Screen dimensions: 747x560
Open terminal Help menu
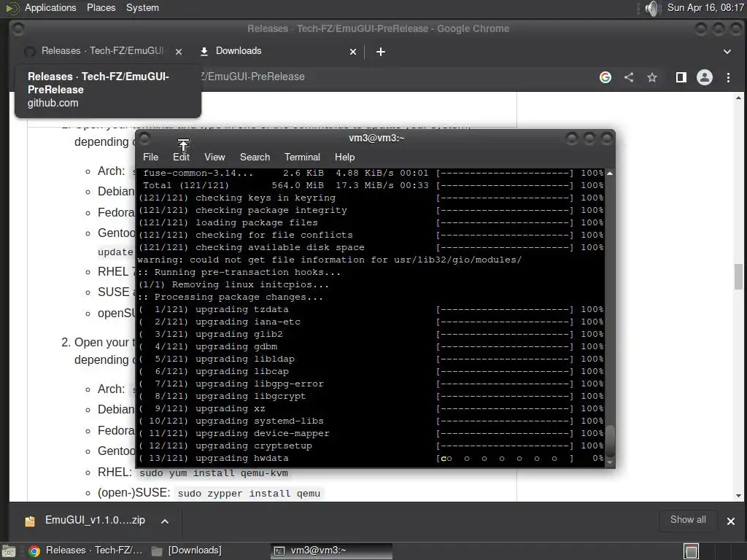pyautogui.click(x=344, y=157)
